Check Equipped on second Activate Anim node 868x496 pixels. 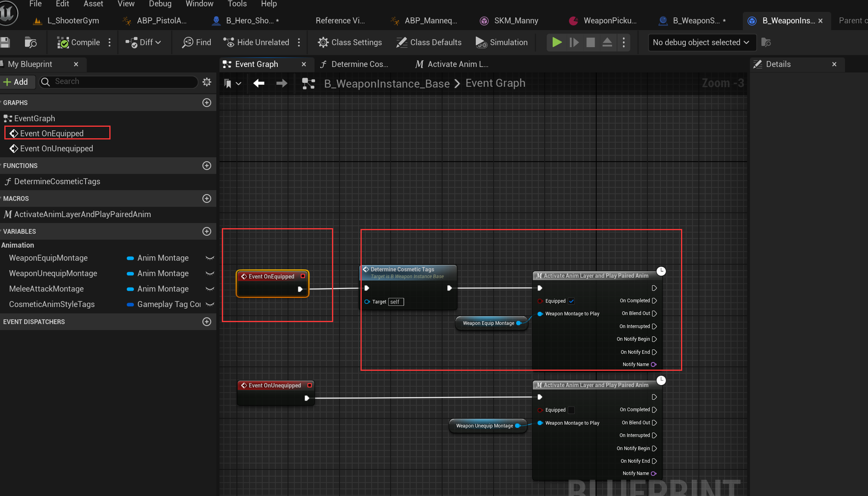click(x=571, y=410)
